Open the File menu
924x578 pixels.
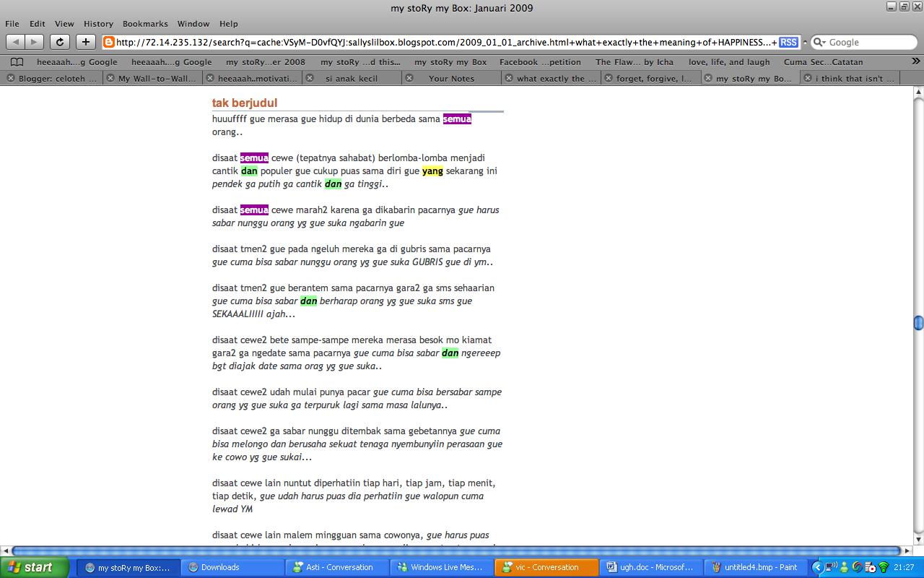[x=12, y=24]
